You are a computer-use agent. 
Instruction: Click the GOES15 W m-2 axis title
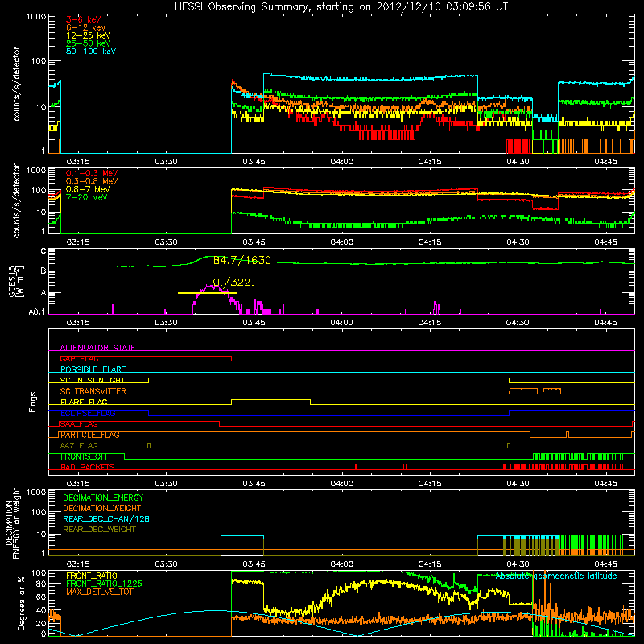pos(16,281)
